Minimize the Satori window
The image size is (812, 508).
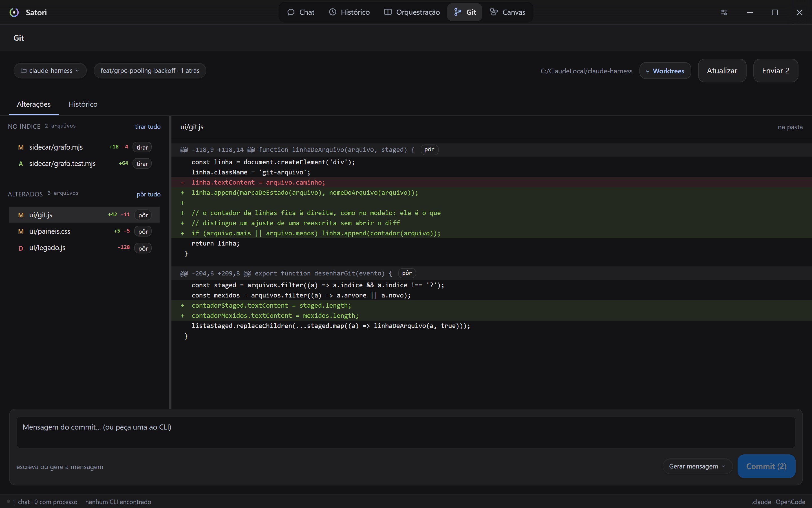[x=750, y=12]
